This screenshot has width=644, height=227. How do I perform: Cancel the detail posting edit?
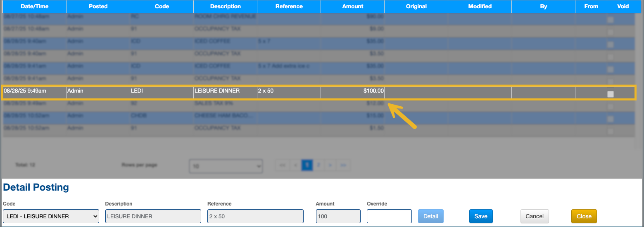point(534,216)
